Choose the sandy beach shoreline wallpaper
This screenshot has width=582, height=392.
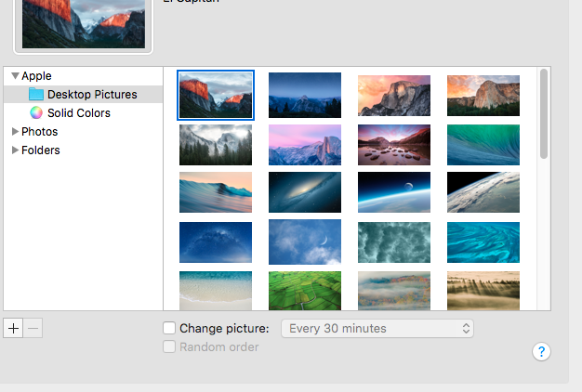point(216,291)
